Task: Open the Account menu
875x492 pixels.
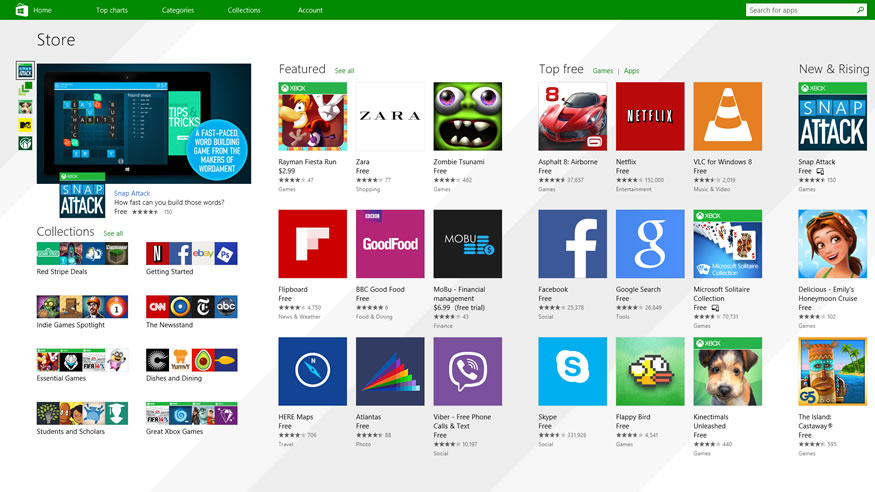Action: (310, 10)
